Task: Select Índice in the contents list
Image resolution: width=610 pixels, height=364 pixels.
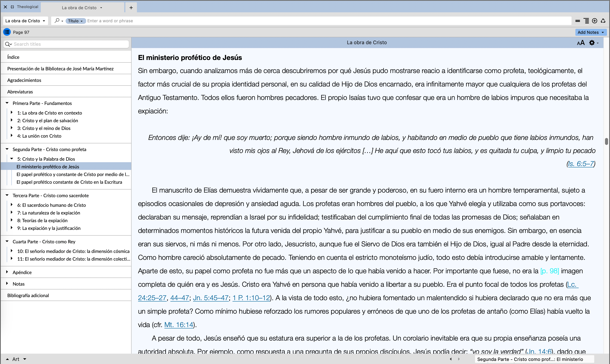Action: click(x=66, y=57)
